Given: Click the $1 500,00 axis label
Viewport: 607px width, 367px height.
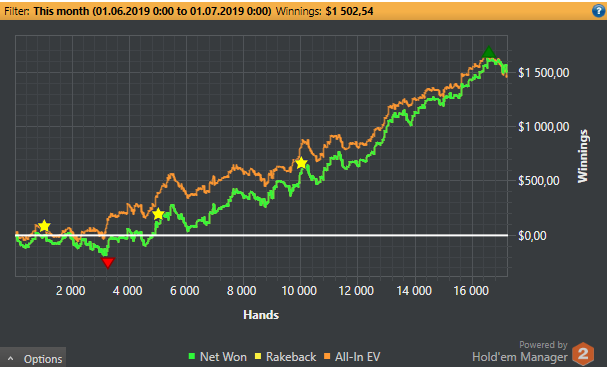Looking at the screenshot, I should tap(544, 73).
